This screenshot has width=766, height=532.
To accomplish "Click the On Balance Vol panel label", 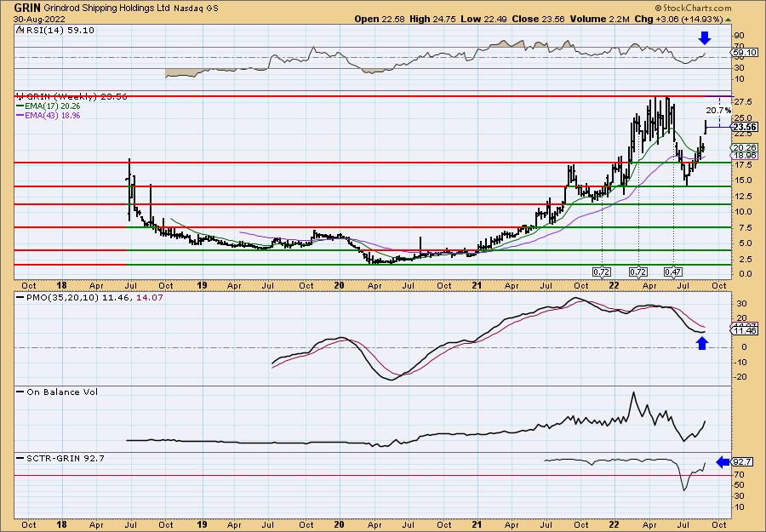I will point(62,392).
